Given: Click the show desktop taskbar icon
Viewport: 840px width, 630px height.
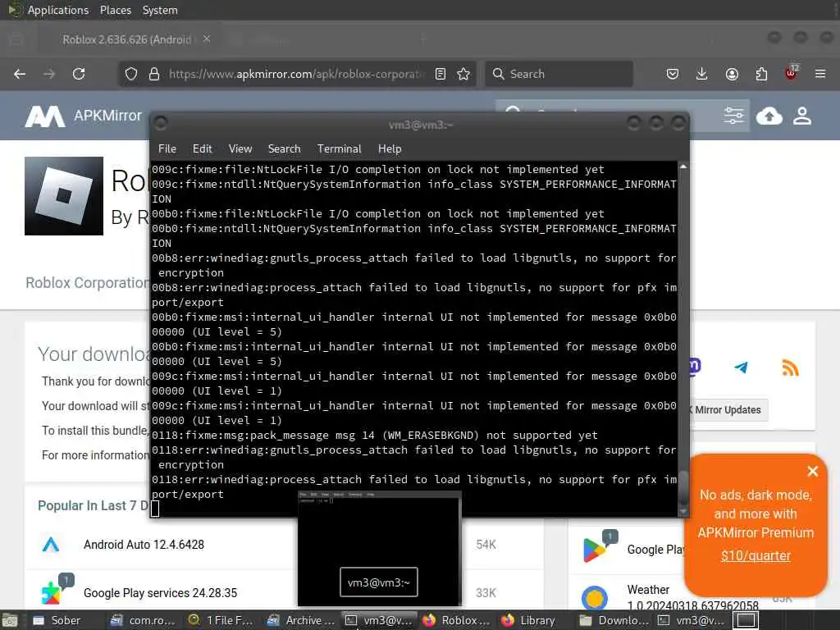Looking at the screenshot, I should [x=9, y=621].
